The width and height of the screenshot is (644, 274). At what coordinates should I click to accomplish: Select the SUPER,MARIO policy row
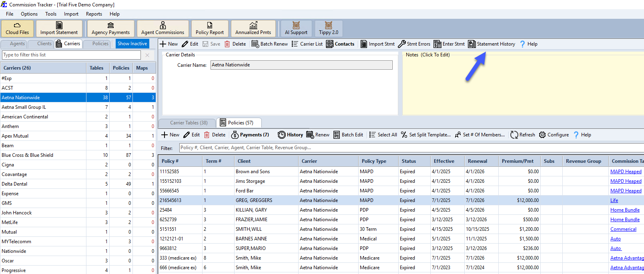coord(401,248)
